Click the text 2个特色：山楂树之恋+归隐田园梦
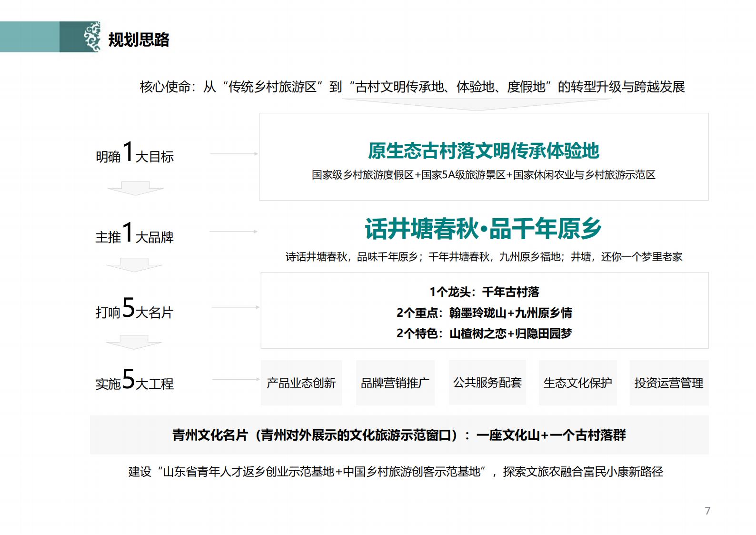This screenshot has height=535, width=756. (484, 333)
